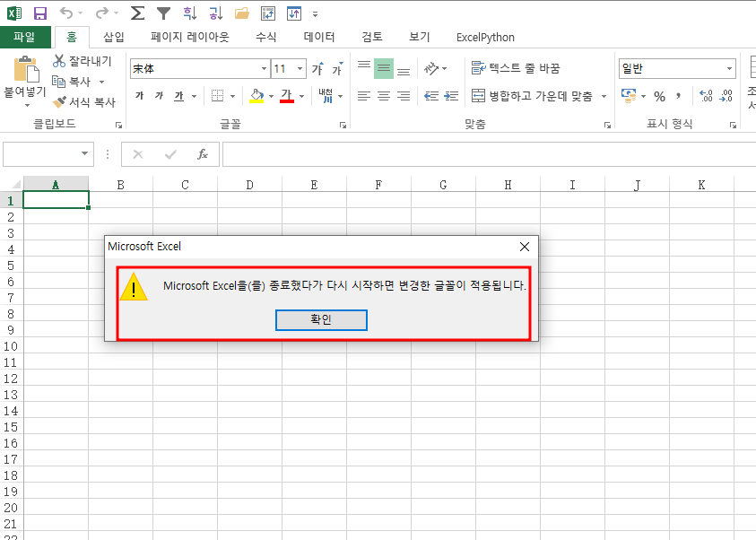Switch to the 삽입 tab
The height and width of the screenshot is (540, 756).
click(x=114, y=37)
